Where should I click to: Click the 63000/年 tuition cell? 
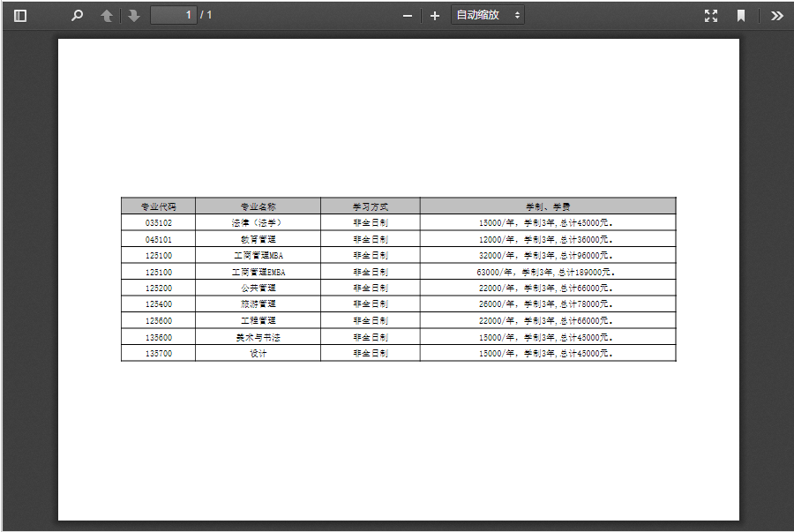(545, 272)
